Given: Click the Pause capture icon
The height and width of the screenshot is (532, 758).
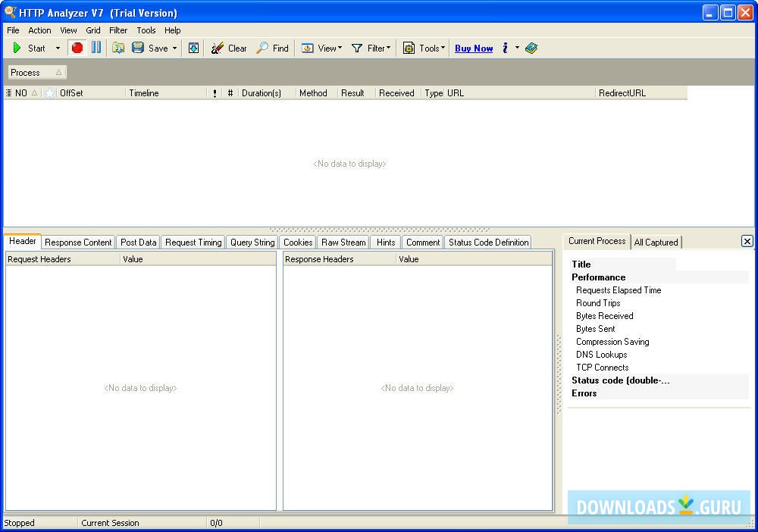Looking at the screenshot, I should point(96,48).
